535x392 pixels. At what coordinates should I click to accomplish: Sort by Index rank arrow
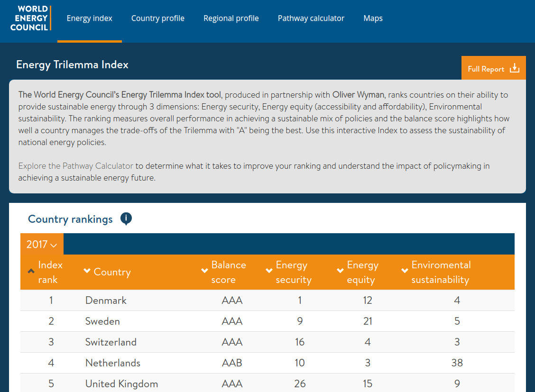pos(31,271)
